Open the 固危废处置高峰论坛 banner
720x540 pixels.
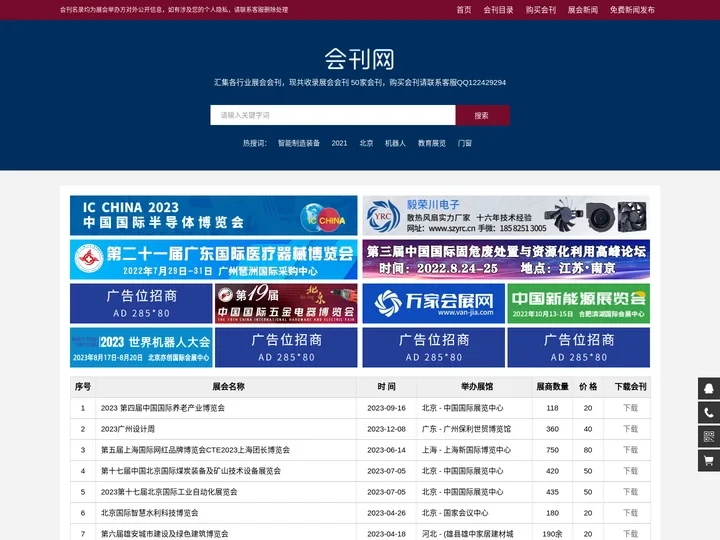[x=506, y=259]
